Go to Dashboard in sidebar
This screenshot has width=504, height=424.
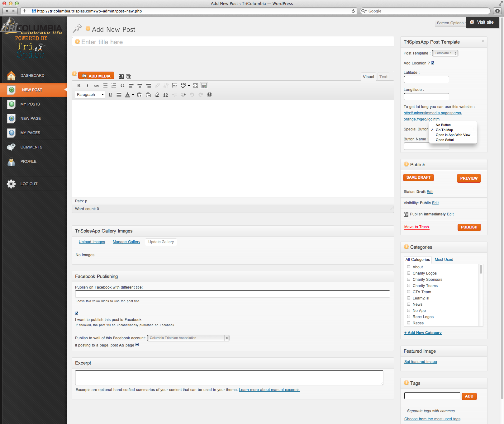[33, 76]
